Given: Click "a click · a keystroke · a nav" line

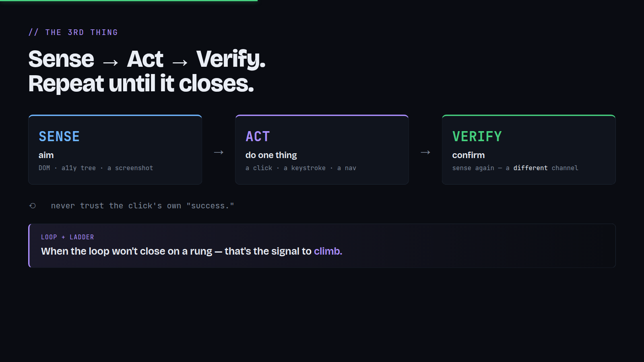Looking at the screenshot, I should tap(301, 168).
